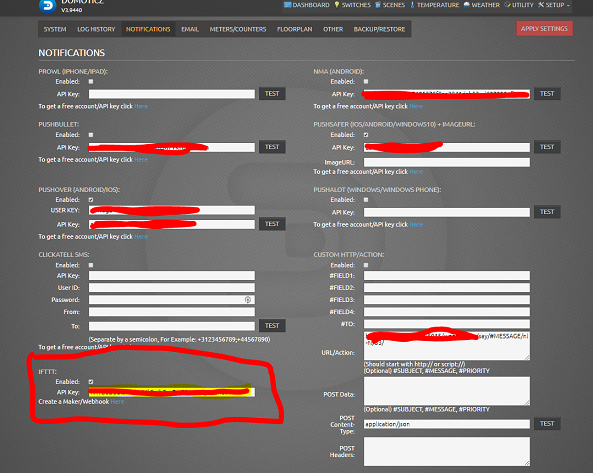Screen dimensions: 593x473
Task: Switch to the Other tab
Action: click(333, 29)
